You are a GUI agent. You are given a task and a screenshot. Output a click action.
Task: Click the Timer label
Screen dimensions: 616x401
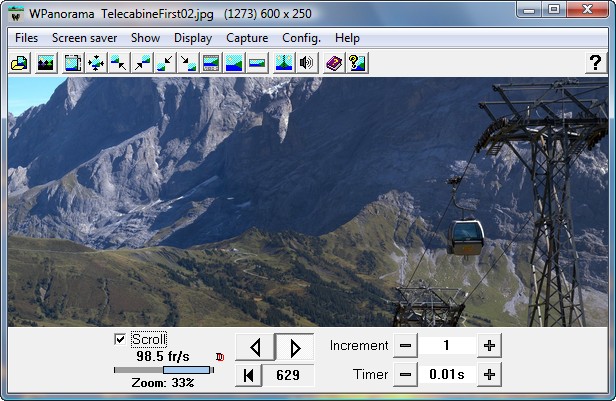[370, 374]
